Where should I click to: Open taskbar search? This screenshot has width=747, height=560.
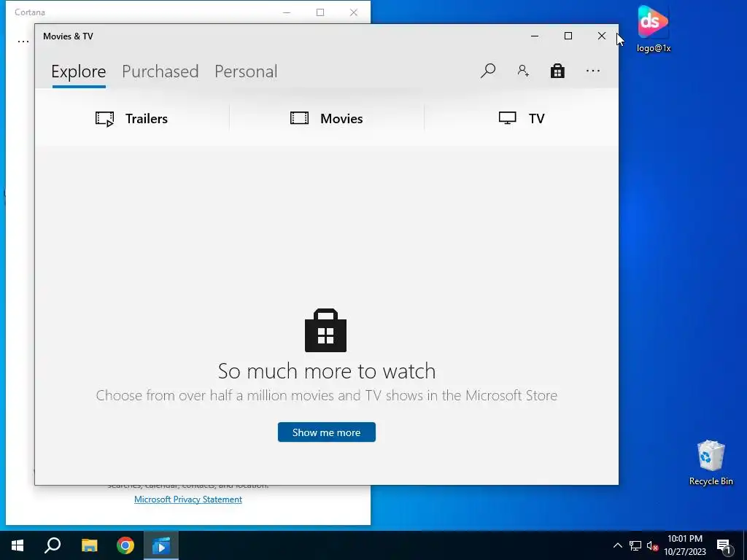53,545
